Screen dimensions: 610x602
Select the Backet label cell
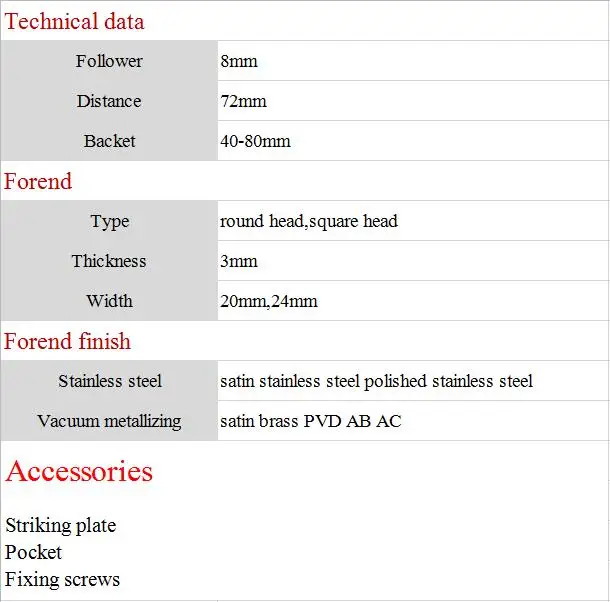coord(109,141)
